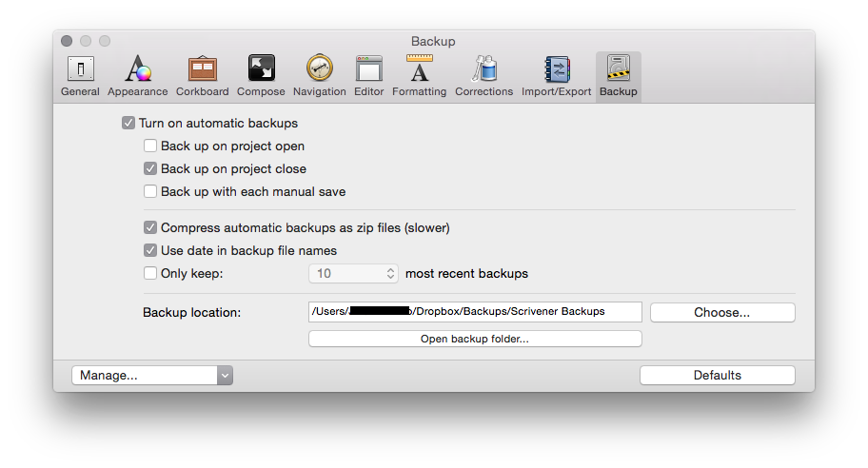868x468 pixels.
Task: Click Open backup folder... button
Action: click(475, 339)
